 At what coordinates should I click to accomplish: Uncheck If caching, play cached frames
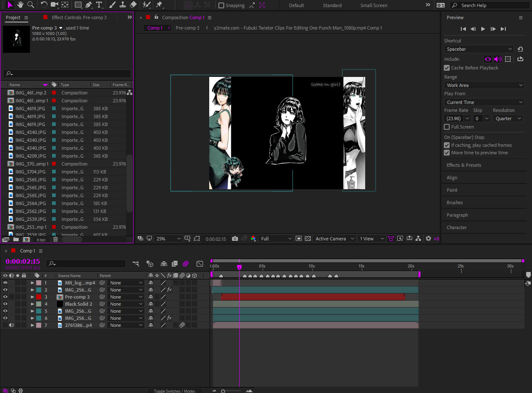point(447,145)
